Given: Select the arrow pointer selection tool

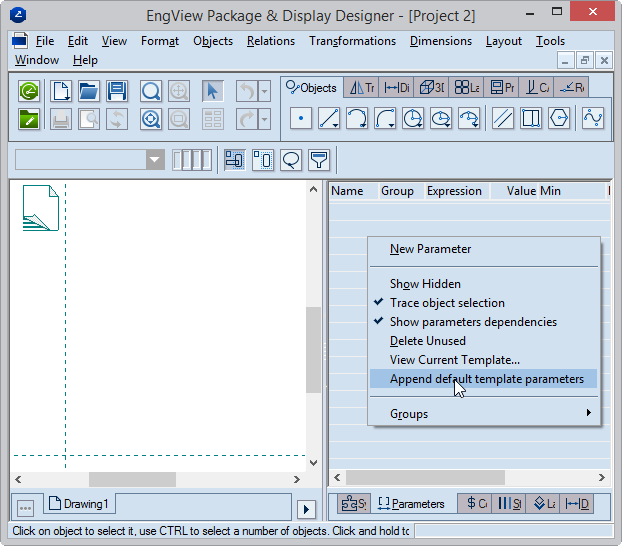Looking at the screenshot, I should [212, 92].
